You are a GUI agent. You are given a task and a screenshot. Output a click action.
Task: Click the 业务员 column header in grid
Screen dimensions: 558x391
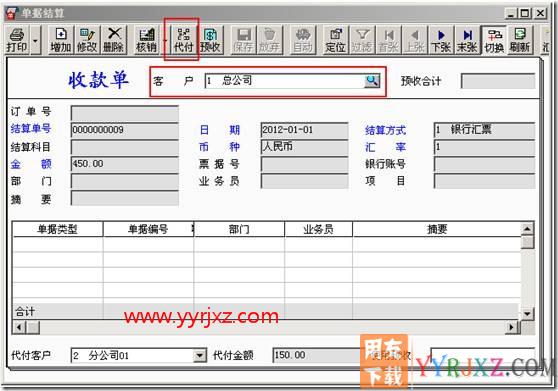pyautogui.click(x=319, y=229)
